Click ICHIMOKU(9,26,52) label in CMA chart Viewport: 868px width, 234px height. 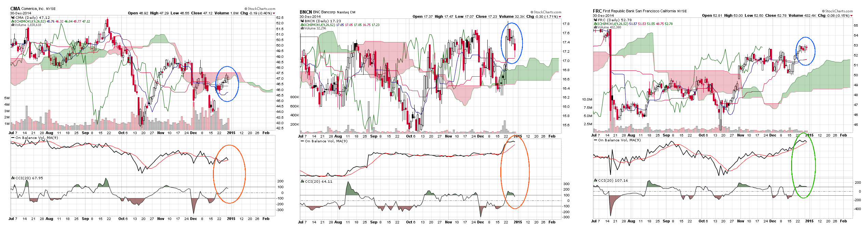[x=30, y=21]
